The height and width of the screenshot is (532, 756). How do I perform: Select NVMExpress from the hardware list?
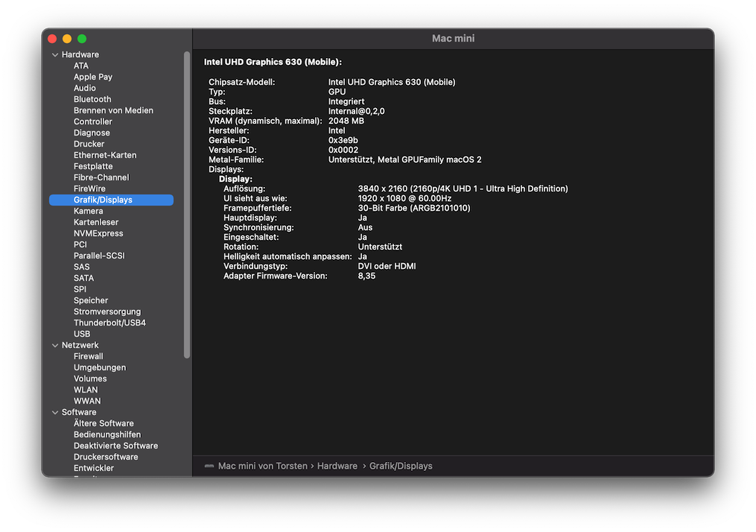point(98,233)
